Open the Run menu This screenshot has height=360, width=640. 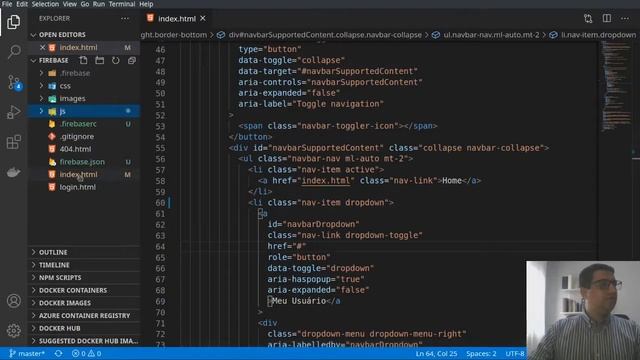coord(99,4)
